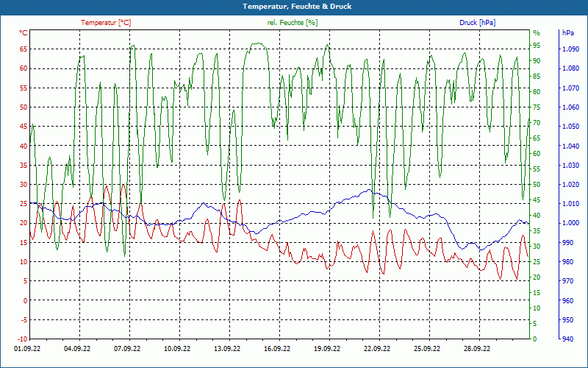
Task: Click the red '15' temperature axis value
Action: (x=24, y=243)
